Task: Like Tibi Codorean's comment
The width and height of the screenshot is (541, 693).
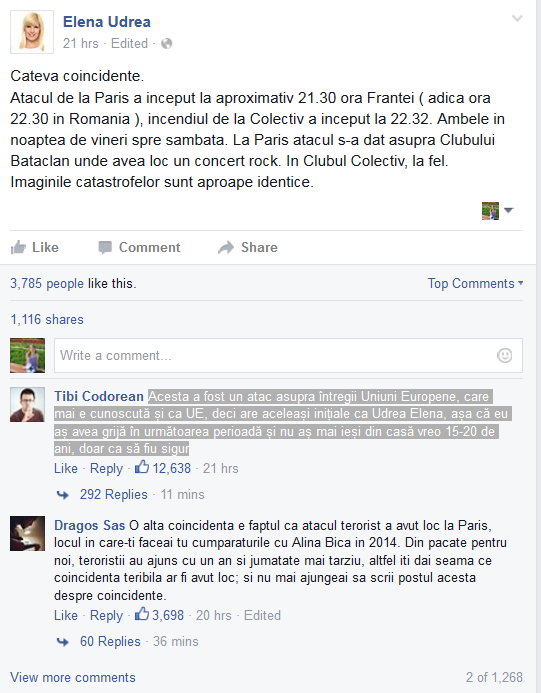Action: point(66,468)
